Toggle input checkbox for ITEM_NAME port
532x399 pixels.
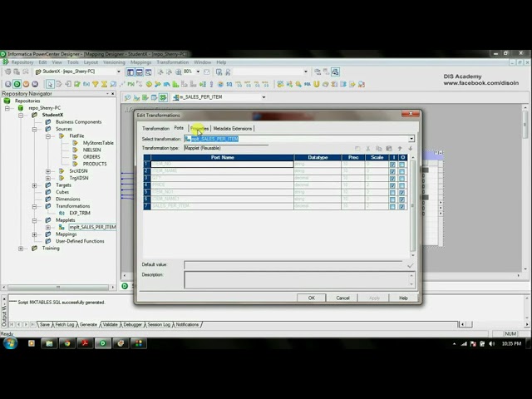[392, 171]
